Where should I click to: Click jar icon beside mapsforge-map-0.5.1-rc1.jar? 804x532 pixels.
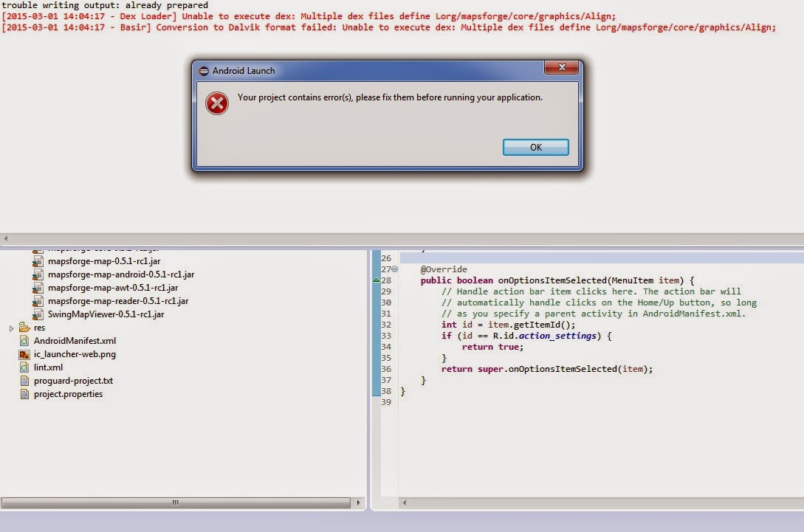pos(38,261)
